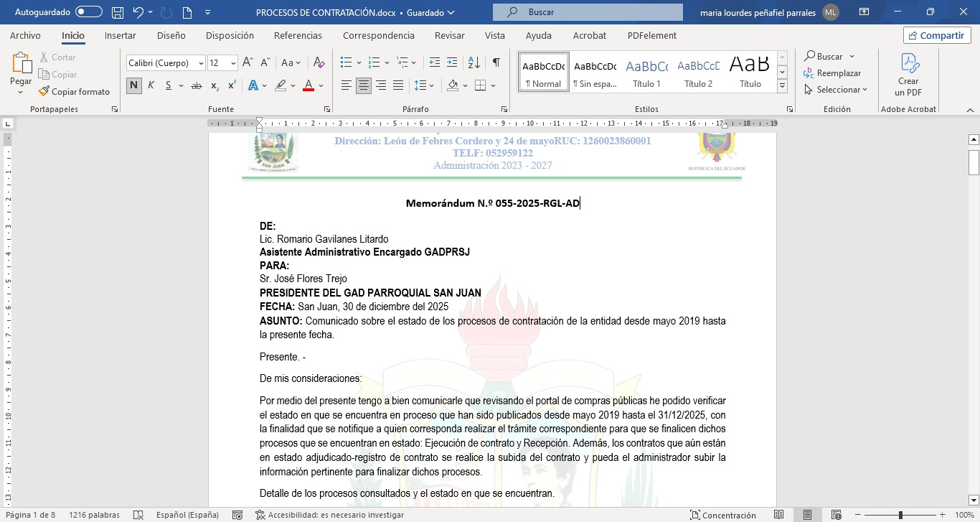Click the Buscar search box
The height and width of the screenshot is (522, 980).
588,12
